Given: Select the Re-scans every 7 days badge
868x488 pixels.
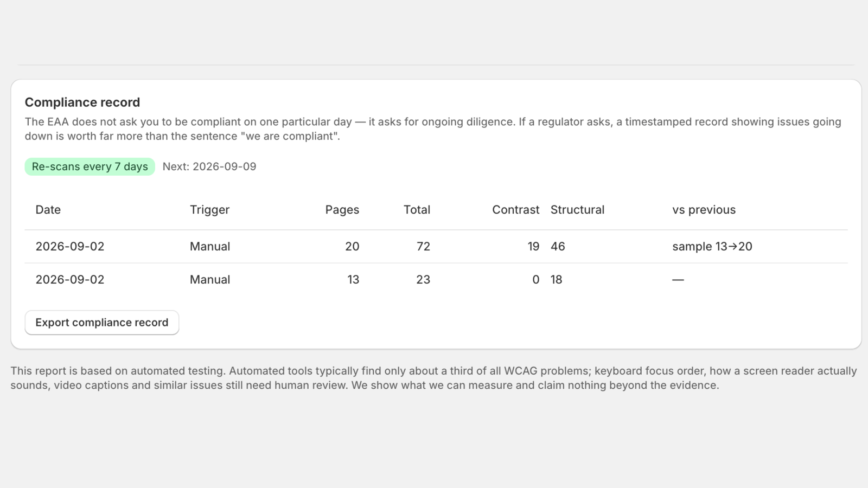Looking at the screenshot, I should pos(90,166).
